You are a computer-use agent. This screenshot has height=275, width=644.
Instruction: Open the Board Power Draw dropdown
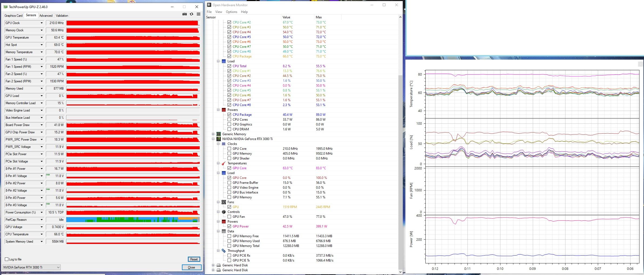click(x=42, y=125)
